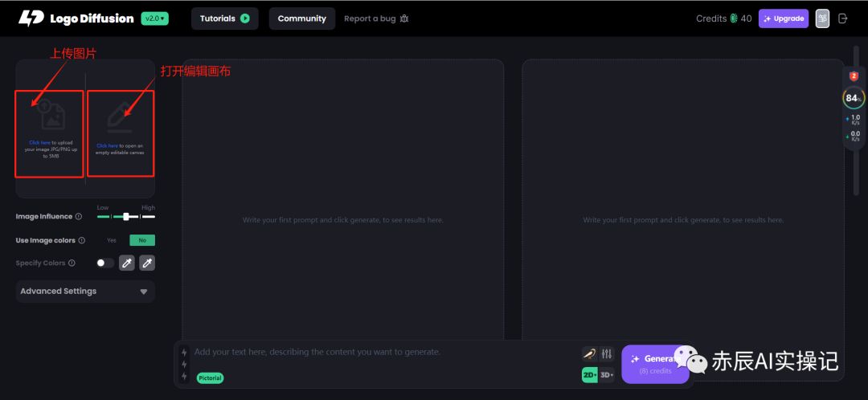Show info about Use Image colors
This screenshot has height=400, width=868.
tap(82, 241)
